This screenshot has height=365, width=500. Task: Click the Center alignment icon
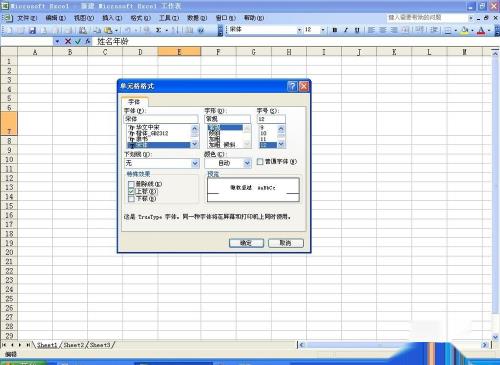point(383,30)
